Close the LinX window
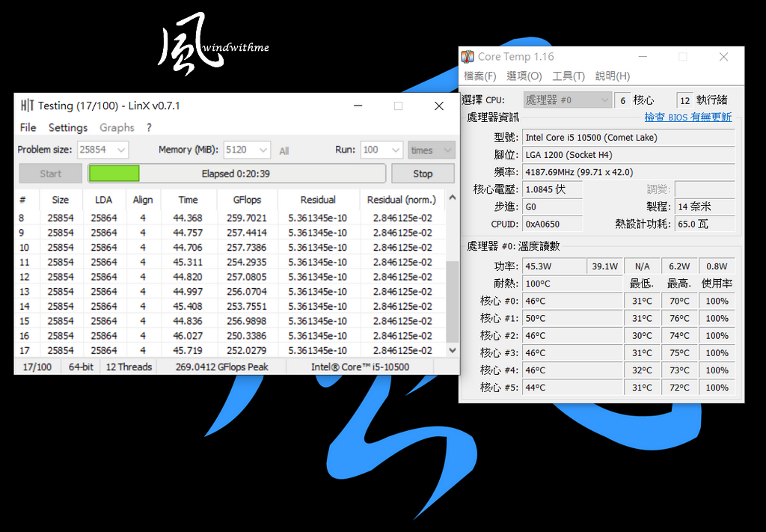 [438, 106]
